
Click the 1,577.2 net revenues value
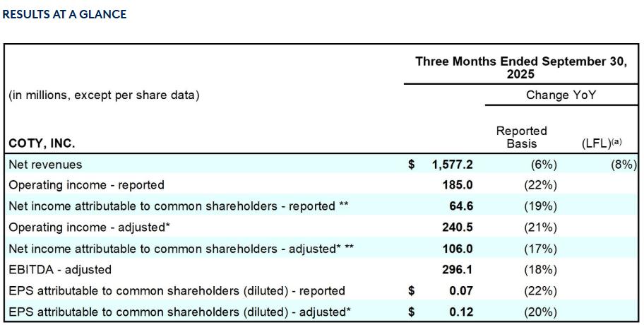(452, 165)
